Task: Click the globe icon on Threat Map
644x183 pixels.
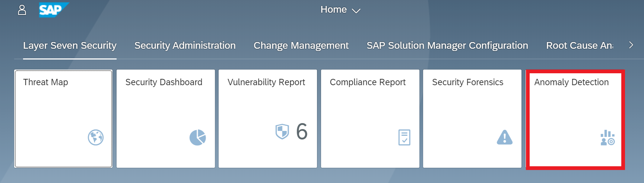Action: click(95, 138)
